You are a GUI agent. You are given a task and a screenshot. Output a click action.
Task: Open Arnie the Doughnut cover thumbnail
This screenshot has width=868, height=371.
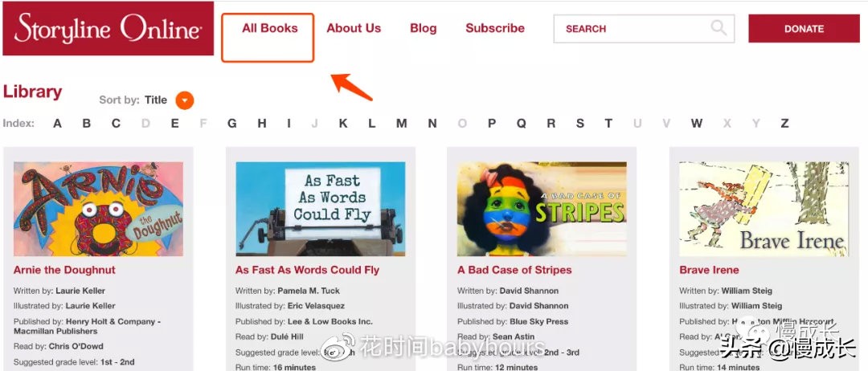pyautogui.click(x=99, y=209)
